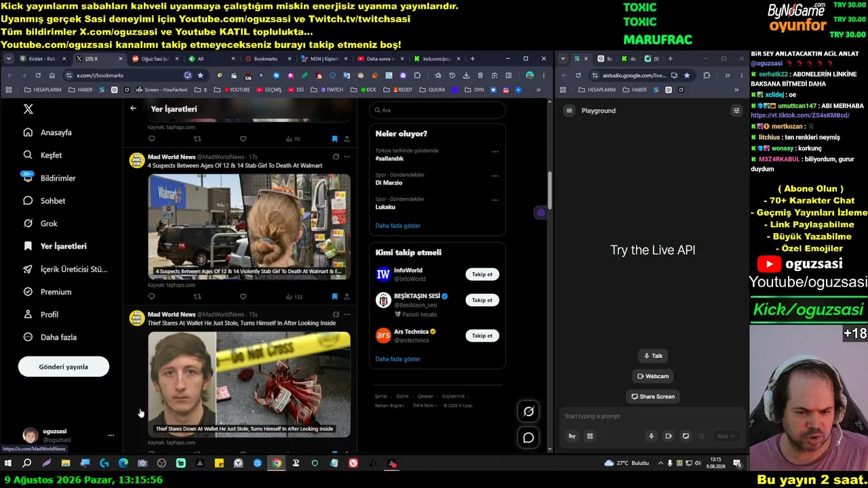Open options for the #sallandık trend
This screenshot has height=488, width=868.
pos(495,152)
